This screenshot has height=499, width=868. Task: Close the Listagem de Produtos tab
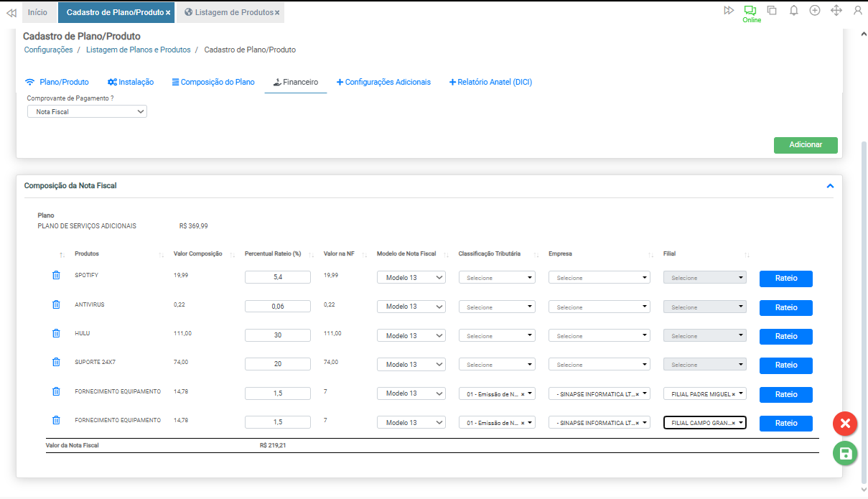[x=277, y=13]
